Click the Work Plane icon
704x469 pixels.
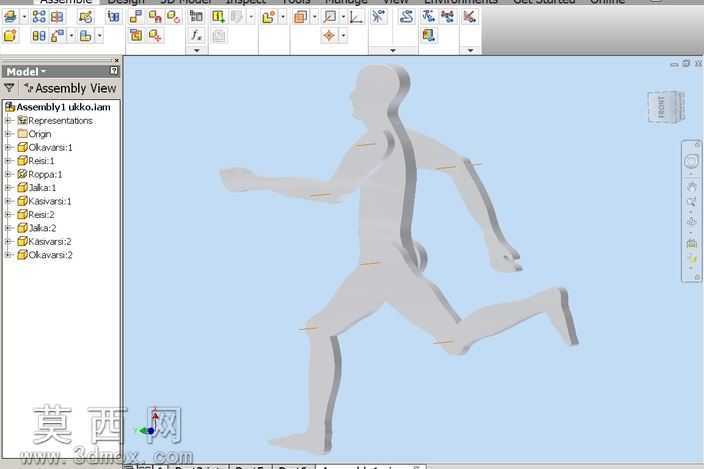[x=300, y=17]
